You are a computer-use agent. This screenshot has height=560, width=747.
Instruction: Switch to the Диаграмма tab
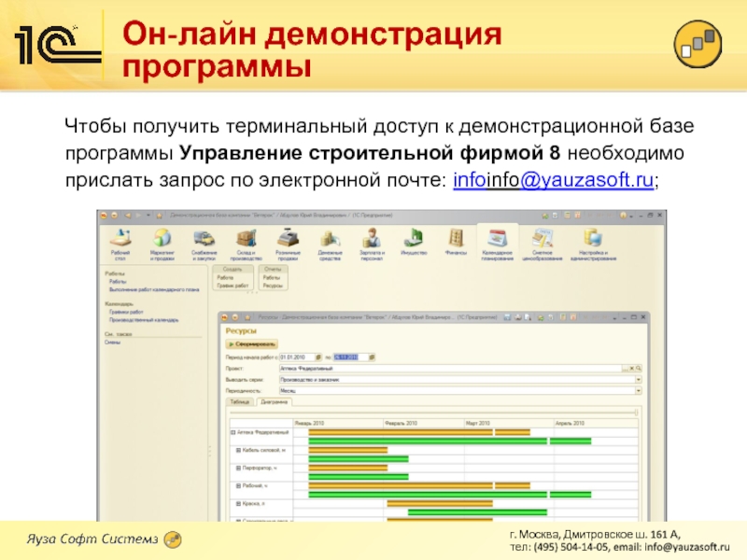pos(274,402)
